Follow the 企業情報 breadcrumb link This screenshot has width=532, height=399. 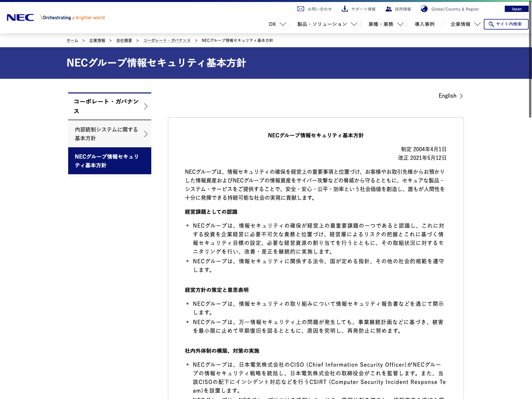tap(97, 41)
